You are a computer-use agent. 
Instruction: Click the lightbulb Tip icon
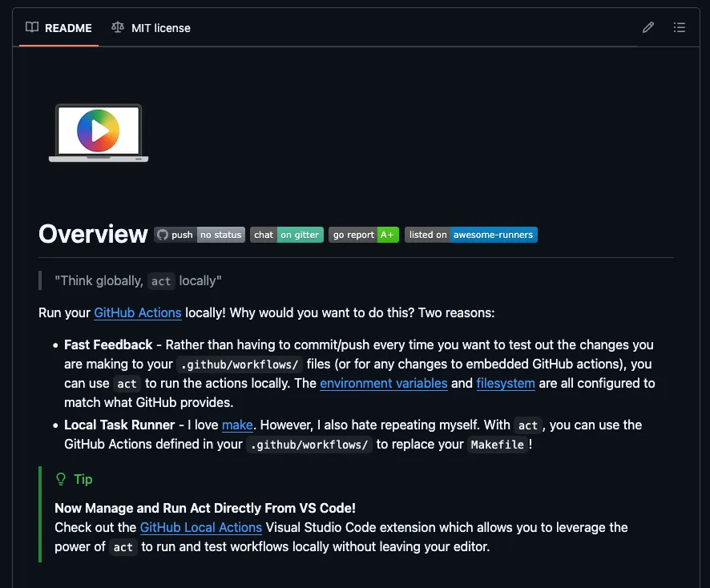(61, 479)
